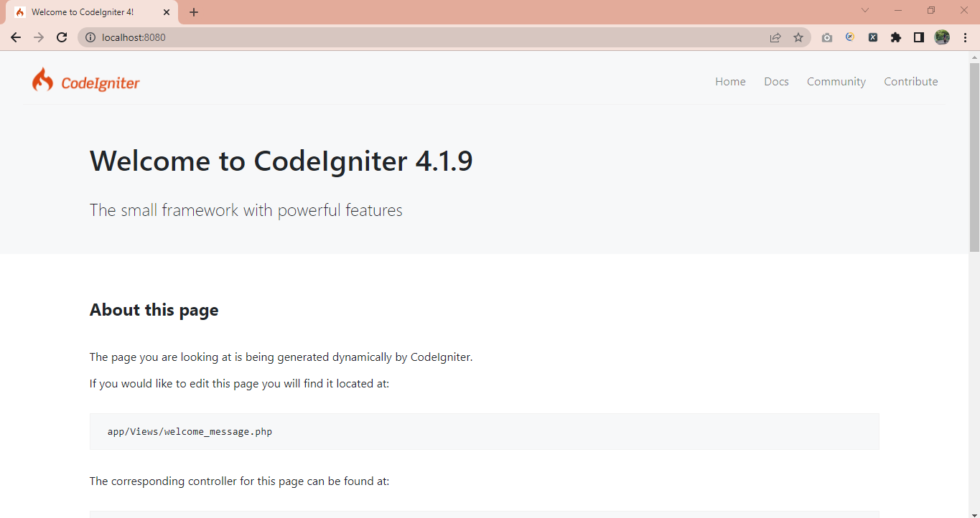
Task: Open the Home nav link
Action: pos(730,82)
